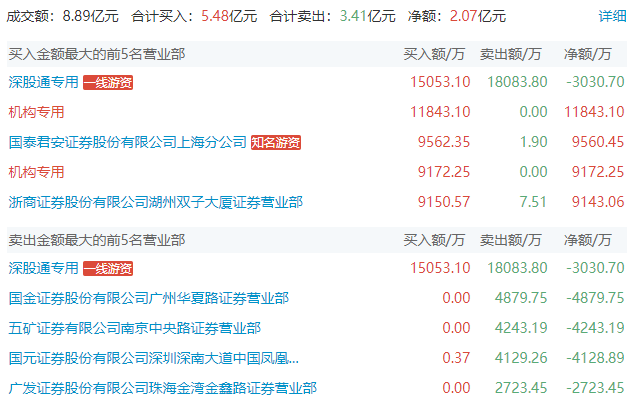Click the 卖出额/万 column header in buyers table
The height and width of the screenshot is (406, 630).
pyautogui.click(x=511, y=54)
